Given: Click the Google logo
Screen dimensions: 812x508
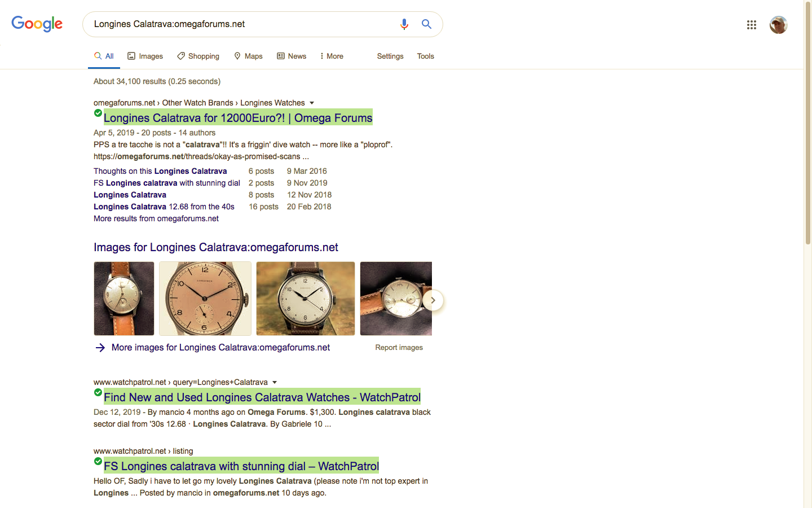Looking at the screenshot, I should [x=37, y=24].
